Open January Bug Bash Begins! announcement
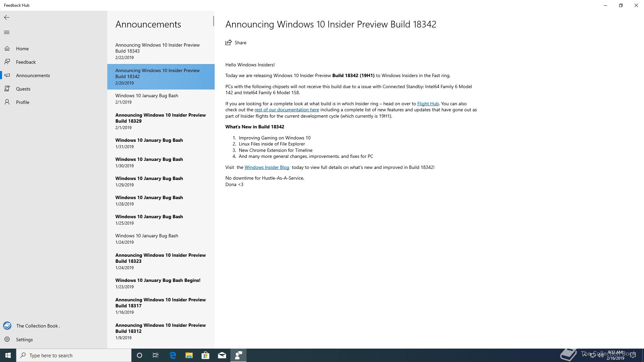The height and width of the screenshot is (362, 644). tap(161, 283)
